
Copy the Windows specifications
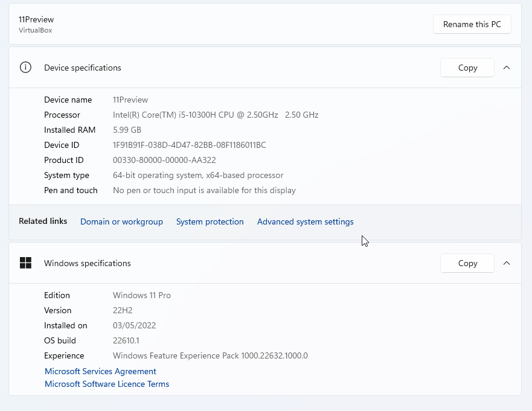coord(467,263)
